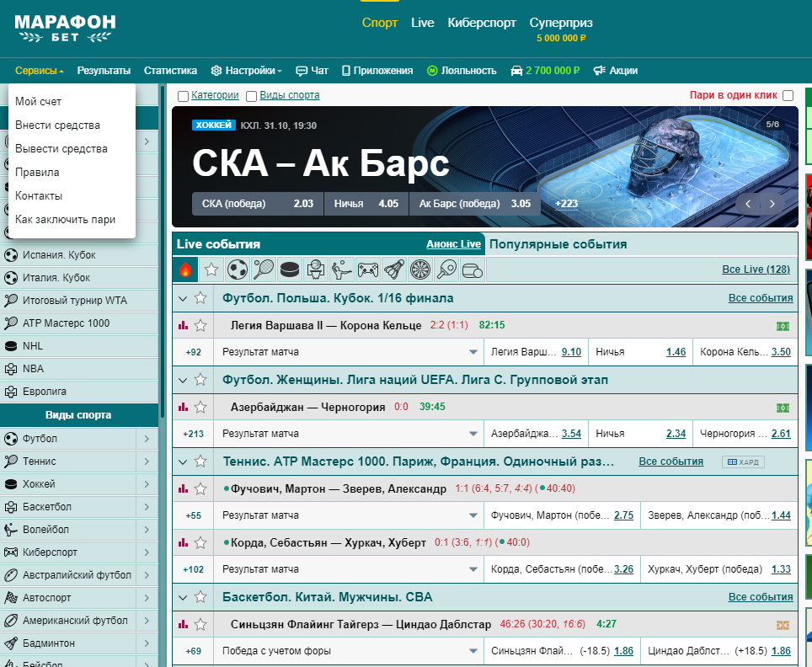The width and height of the screenshot is (812, 667).
Task: Show hot events with the flame icon
Action: coord(185,269)
